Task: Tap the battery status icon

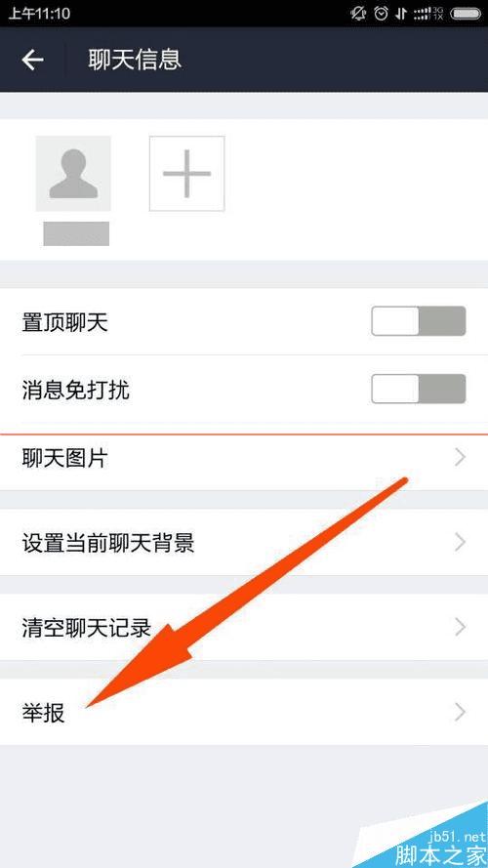Action: click(x=465, y=14)
